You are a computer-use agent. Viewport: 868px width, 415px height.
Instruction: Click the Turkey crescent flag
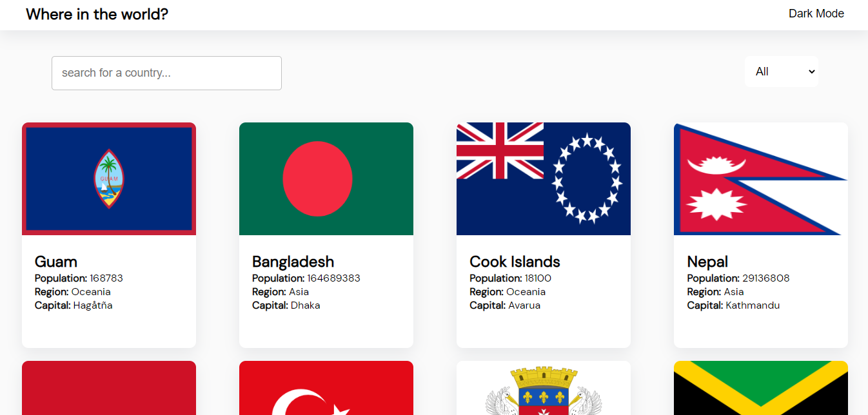[x=326, y=388]
